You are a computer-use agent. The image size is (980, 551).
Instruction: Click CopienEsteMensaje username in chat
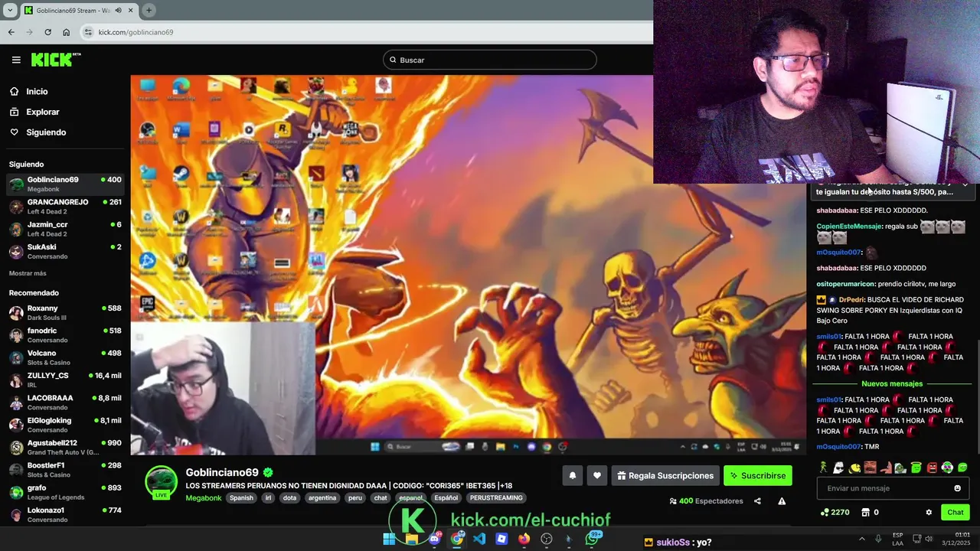(x=849, y=227)
